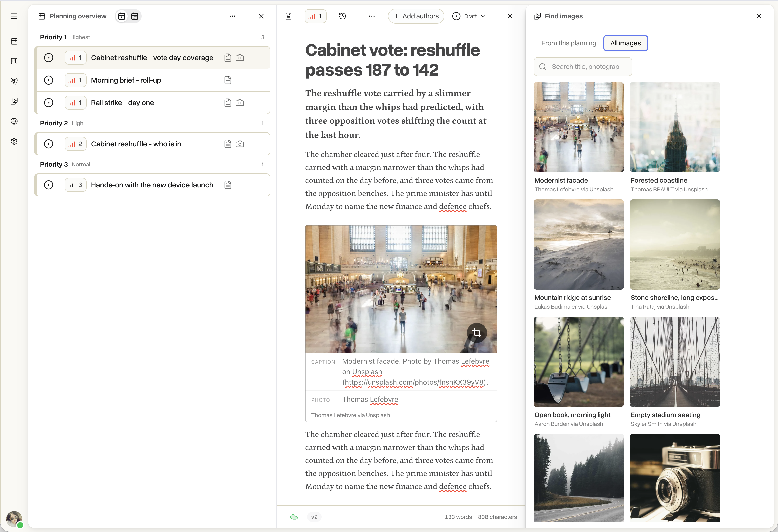Click the image search field

[583, 67]
